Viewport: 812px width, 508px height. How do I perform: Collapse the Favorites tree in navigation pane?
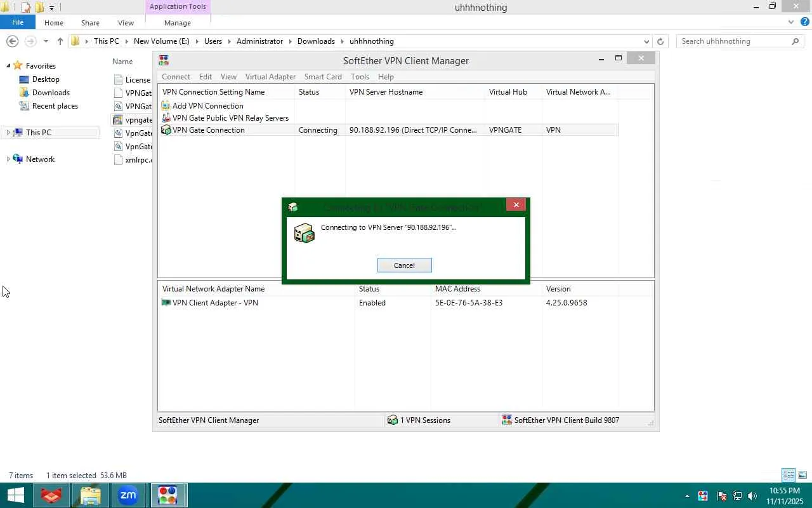pyautogui.click(x=8, y=66)
